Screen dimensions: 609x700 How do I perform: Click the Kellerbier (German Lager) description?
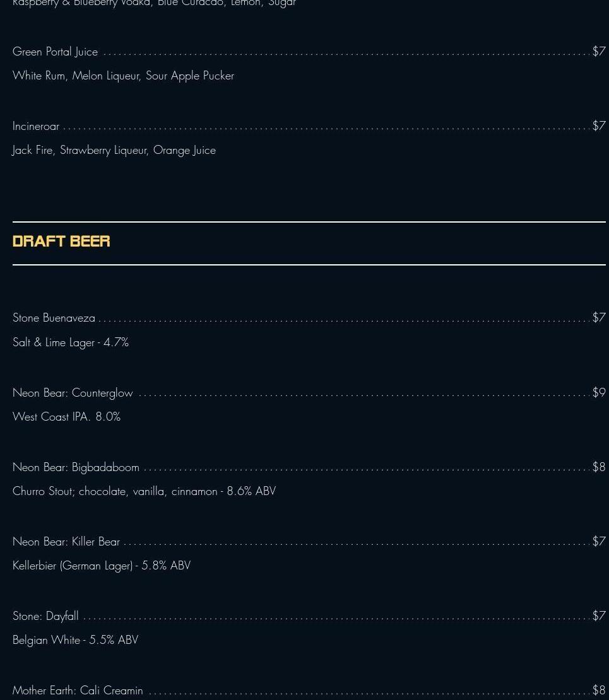tap(102, 566)
